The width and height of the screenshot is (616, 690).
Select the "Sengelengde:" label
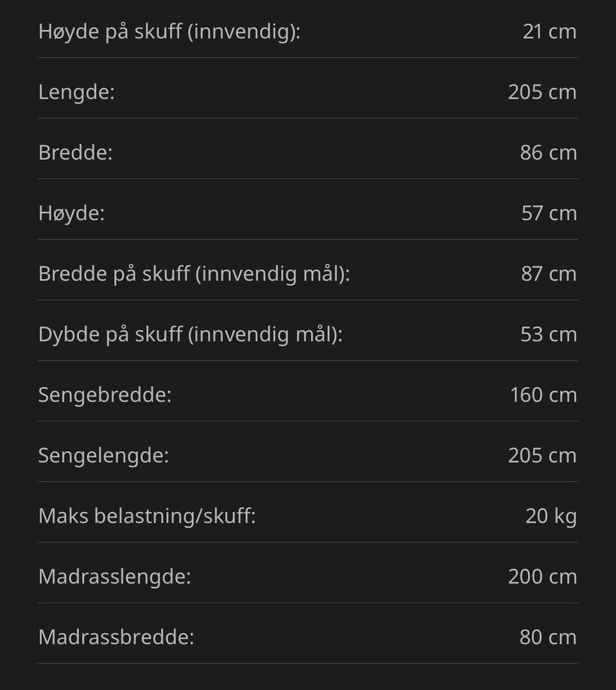point(104,456)
